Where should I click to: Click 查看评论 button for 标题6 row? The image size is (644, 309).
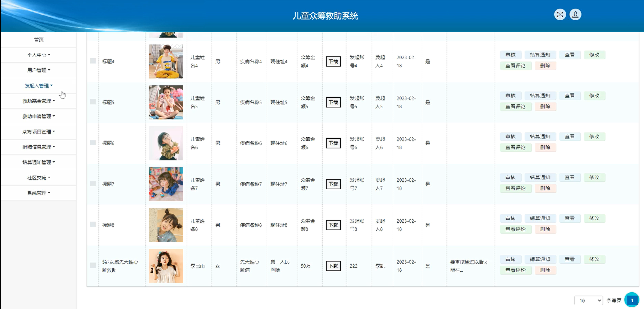[516, 147]
